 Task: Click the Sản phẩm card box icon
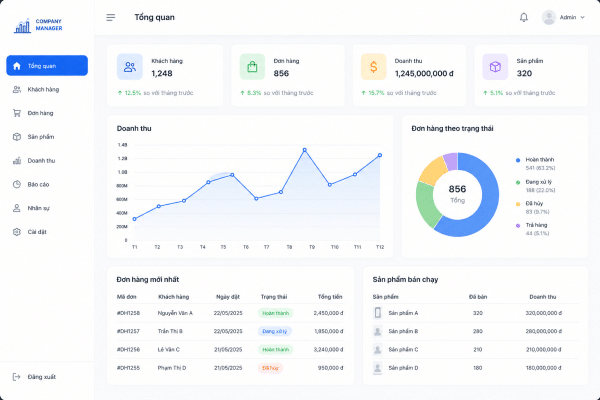pos(495,67)
